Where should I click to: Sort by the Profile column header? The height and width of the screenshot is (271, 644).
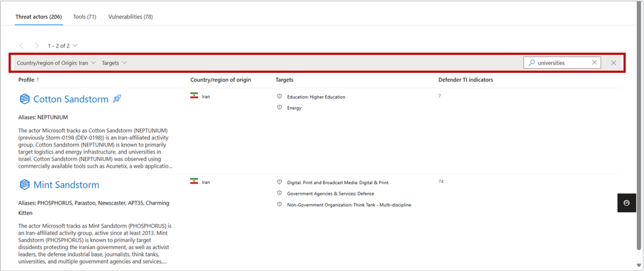pyautogui.click(x=29, y=80)
